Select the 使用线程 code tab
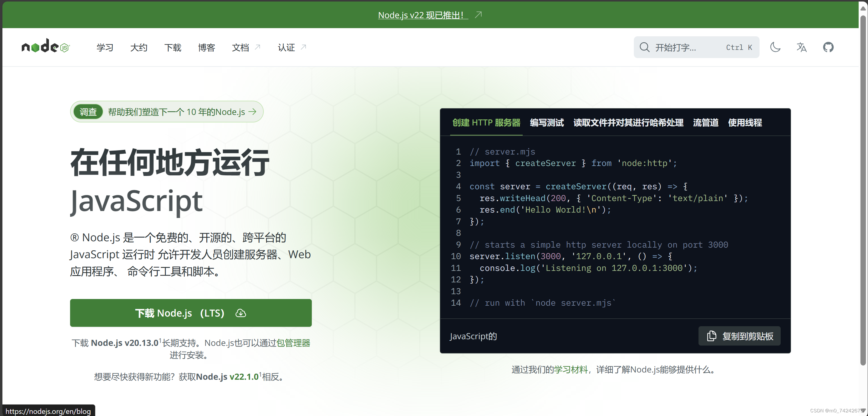This screenshot has height=416, width=868. pos(745,122)
